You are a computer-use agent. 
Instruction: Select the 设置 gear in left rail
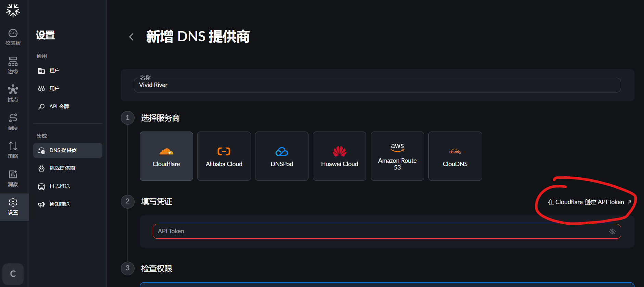click(13, 207)
